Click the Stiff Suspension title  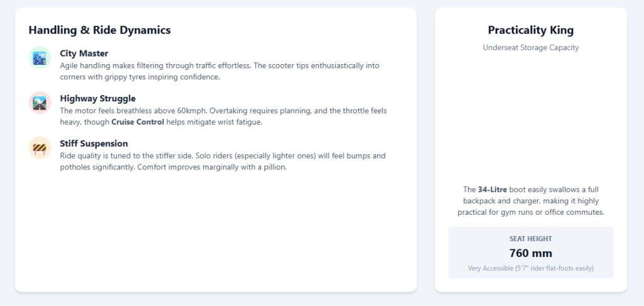[x=94, y=144]
